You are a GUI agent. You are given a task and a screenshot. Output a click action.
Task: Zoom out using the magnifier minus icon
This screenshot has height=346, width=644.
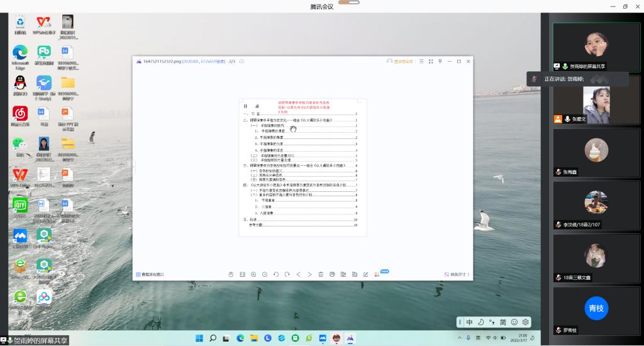coord(265,274)
